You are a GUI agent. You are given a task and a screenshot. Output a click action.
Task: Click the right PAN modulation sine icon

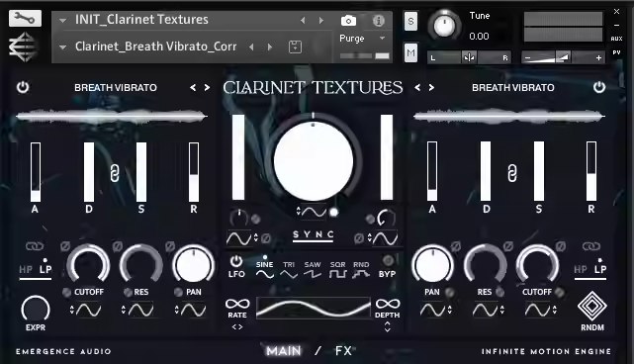click(432, 311)
